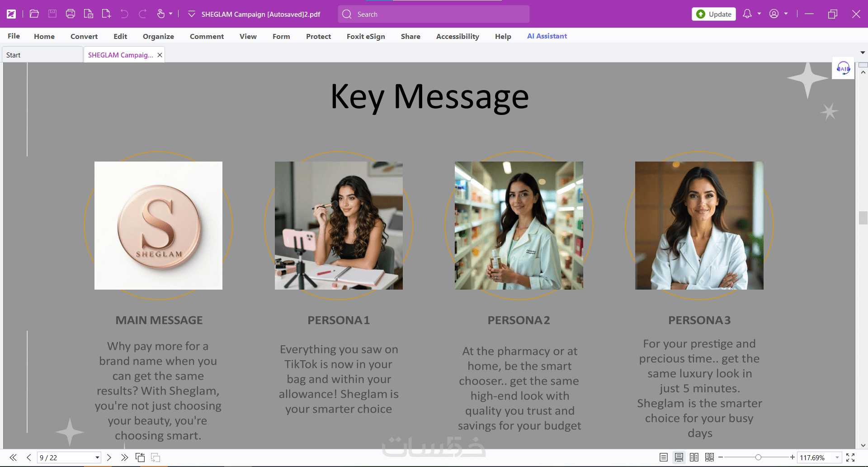Open the zoom percentage dropdown
The image size is (868, 467).
click(837, 457)
